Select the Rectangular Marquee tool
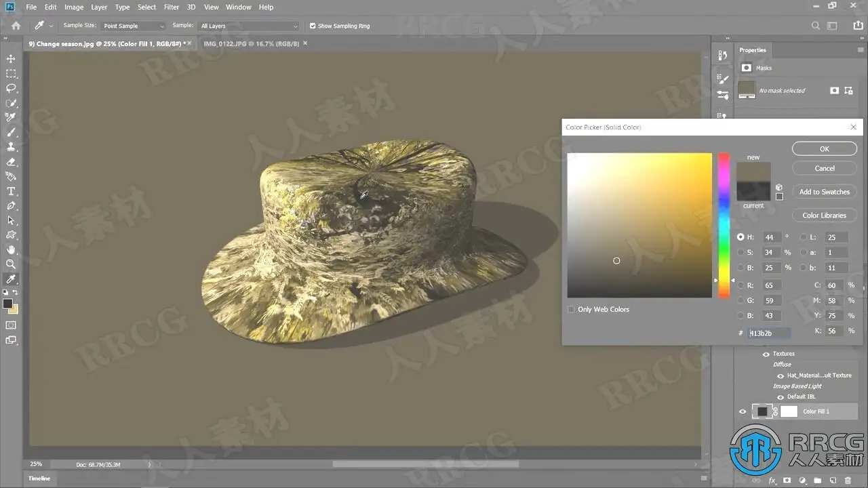Image resolution: width=868 pixels, height=488 pixels. 11,74
